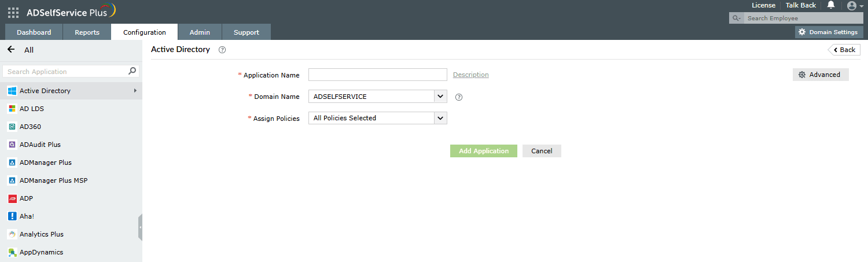Collapse the sidebar using the panel handle

point(140,227)
